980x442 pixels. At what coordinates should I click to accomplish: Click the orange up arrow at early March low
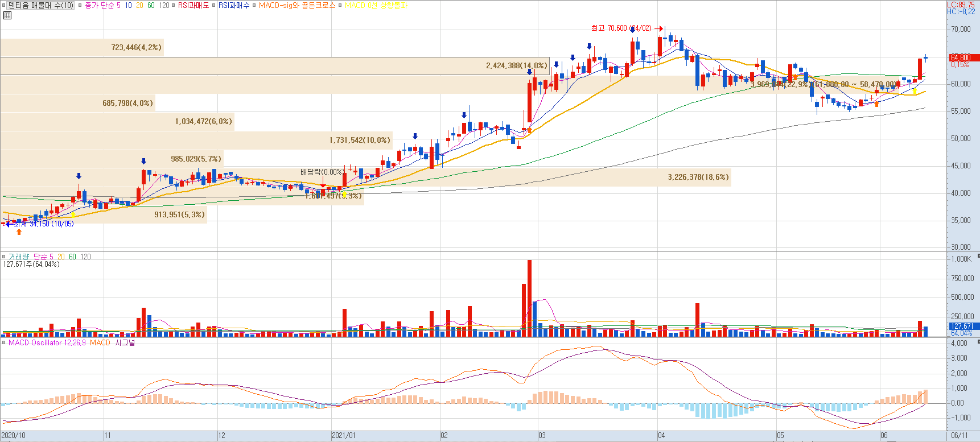529,130
